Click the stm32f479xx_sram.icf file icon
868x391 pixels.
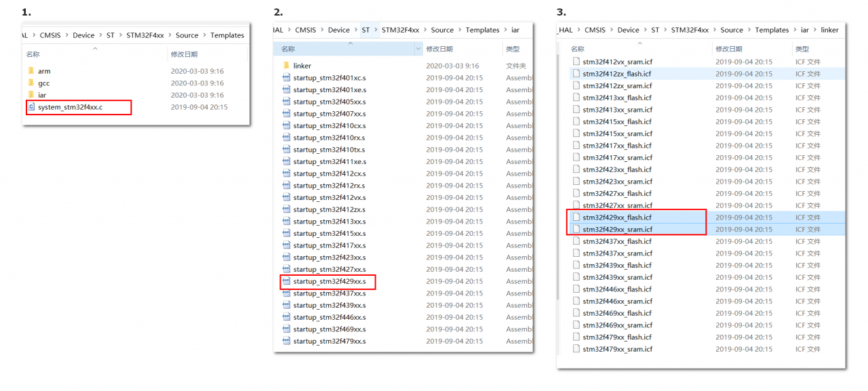click(576, 349)
